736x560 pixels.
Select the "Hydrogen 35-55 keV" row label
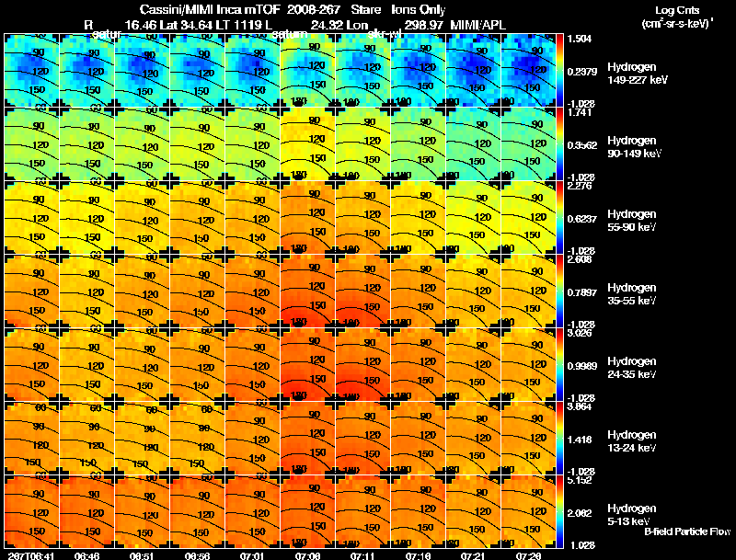632,294
